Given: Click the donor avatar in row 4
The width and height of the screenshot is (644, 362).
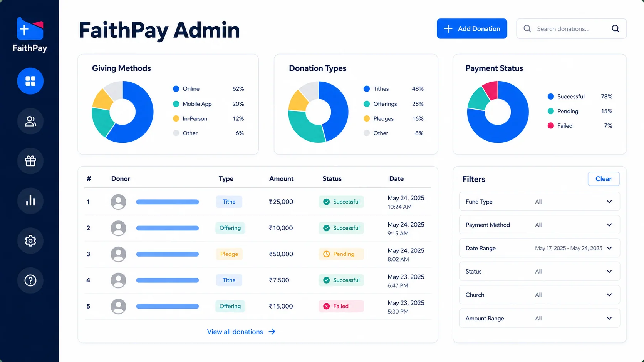Looking at the screenshot, I should pos(118,280).
